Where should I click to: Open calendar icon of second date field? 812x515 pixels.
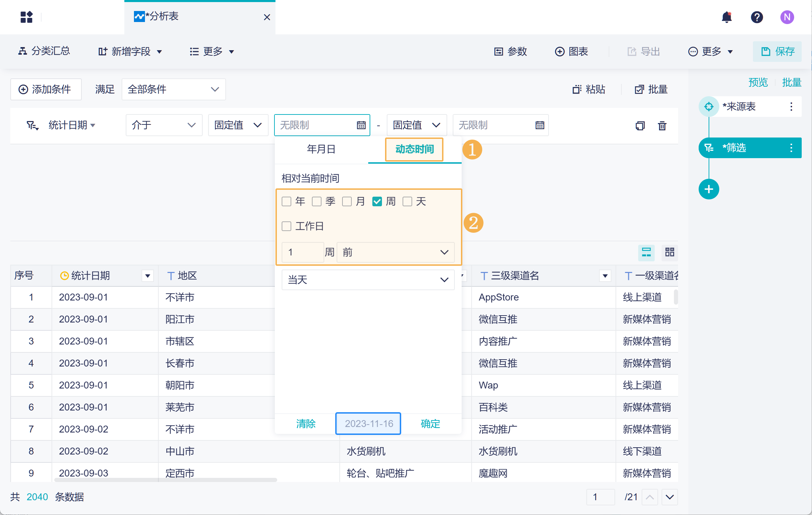540,125
